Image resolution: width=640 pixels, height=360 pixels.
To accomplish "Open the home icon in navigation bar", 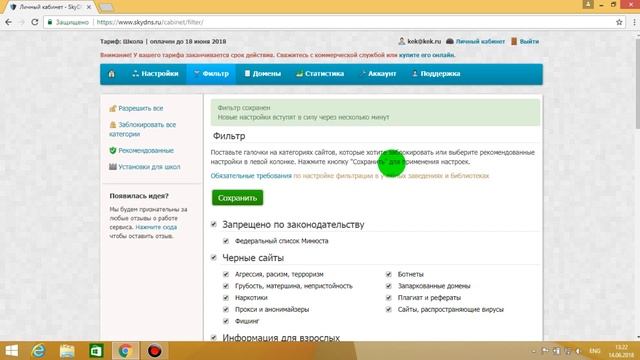I will pos(111,74).
